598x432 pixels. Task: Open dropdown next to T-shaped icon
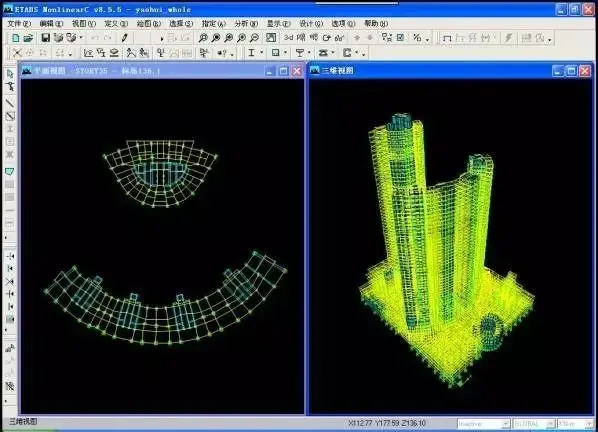pyautogui.click(x=309, y=53)
